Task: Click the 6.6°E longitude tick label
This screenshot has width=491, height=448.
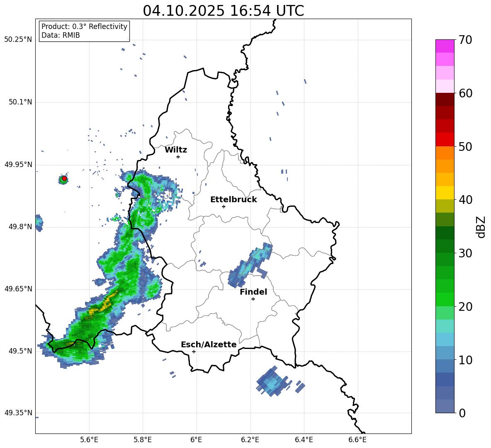Action: click(357, 440)
